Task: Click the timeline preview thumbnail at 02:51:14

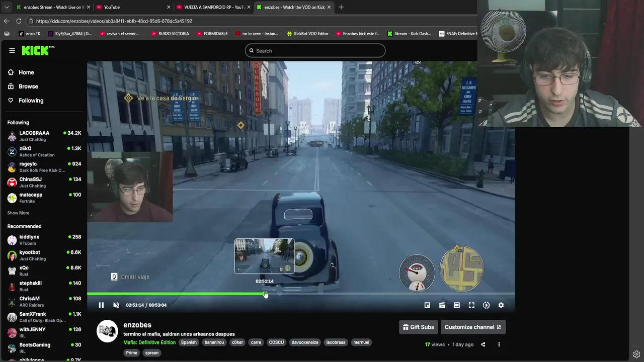Action: 265,256
